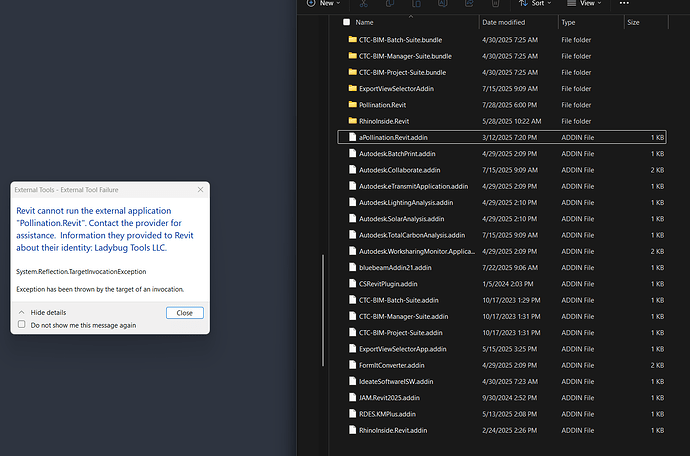The width and height of the screenshot is (690, 456).
Task: Open the View dropdown menu
Action: (584, 4)
